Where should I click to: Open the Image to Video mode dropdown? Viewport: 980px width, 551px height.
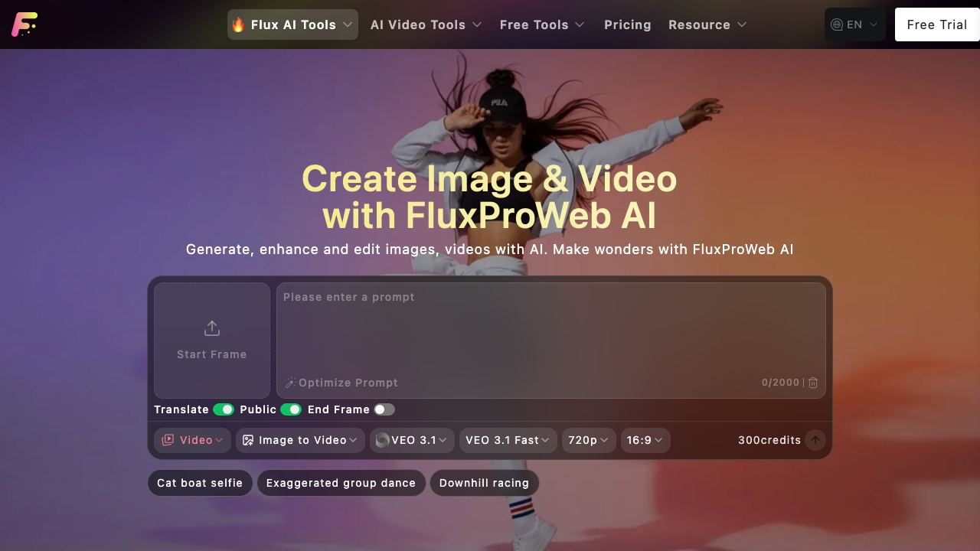[300, 440]
